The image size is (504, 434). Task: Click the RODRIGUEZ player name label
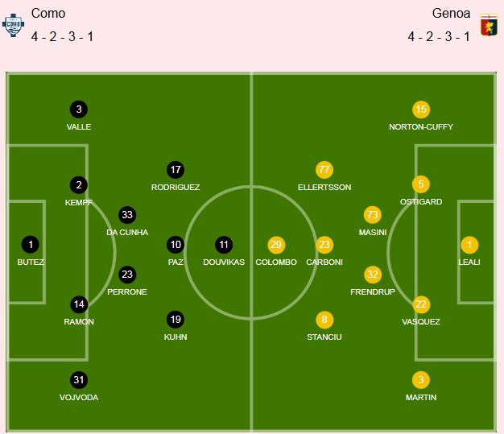coord(176,187)
